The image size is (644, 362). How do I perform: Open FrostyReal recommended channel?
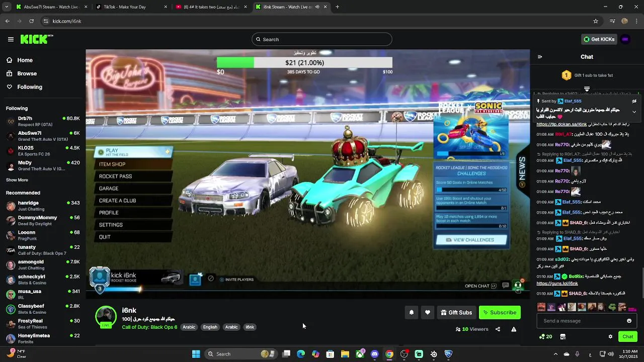point(43,324)
